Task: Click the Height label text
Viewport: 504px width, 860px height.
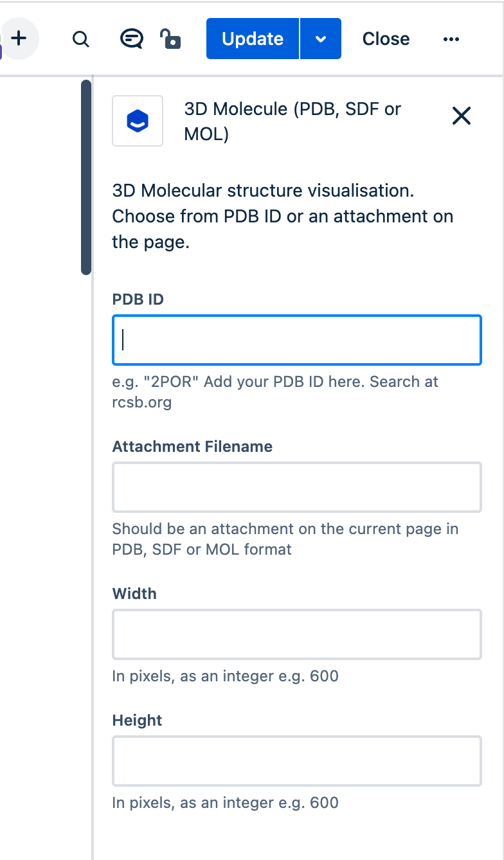Action: point(137,721)
